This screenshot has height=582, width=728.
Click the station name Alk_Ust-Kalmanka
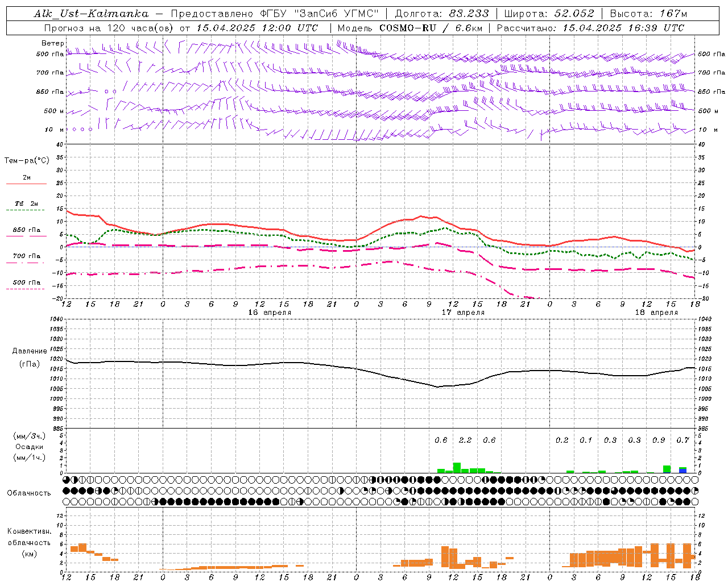91,14
